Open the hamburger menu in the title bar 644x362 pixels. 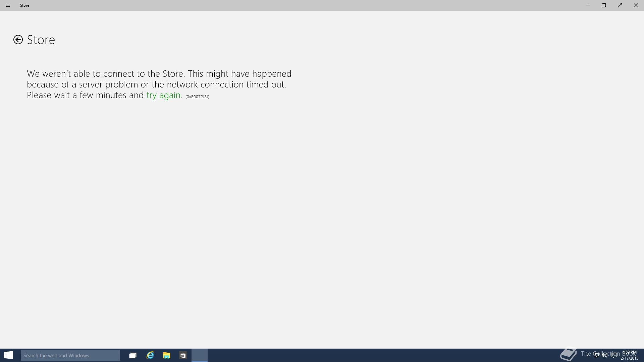8,5
